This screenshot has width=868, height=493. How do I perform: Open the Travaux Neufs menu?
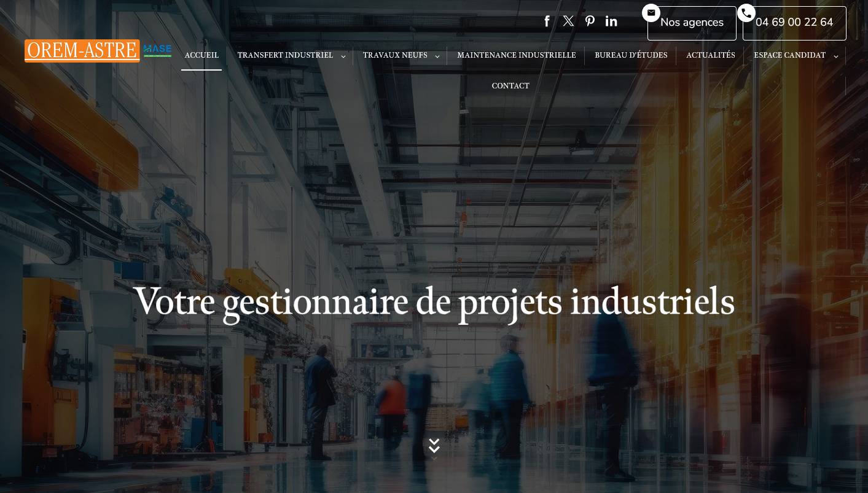tap(395, 55)
